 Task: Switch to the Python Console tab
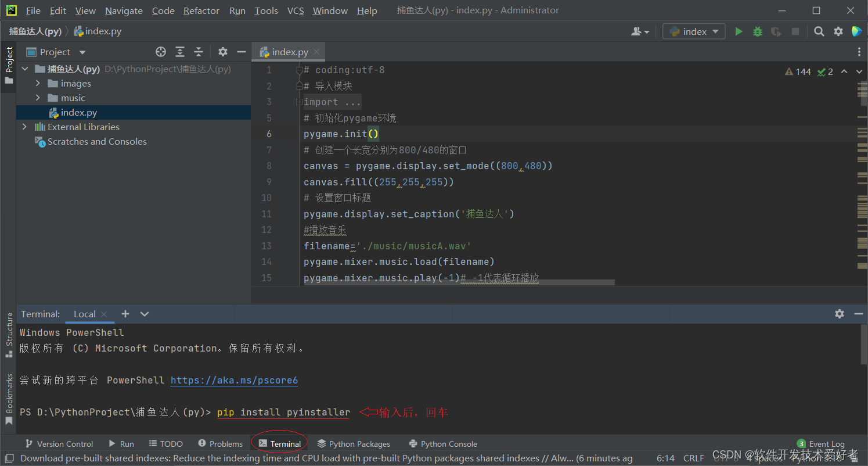click(x=443, y=443)
